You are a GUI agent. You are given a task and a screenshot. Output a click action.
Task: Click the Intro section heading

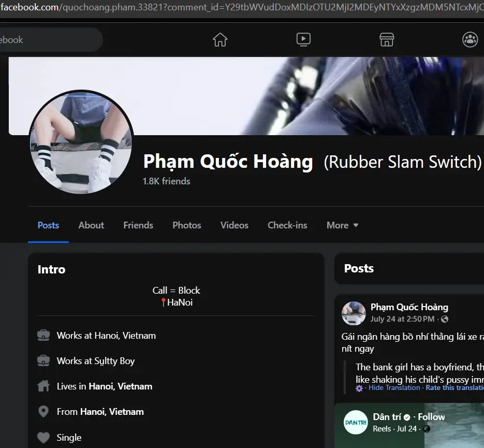coord(52,269)
